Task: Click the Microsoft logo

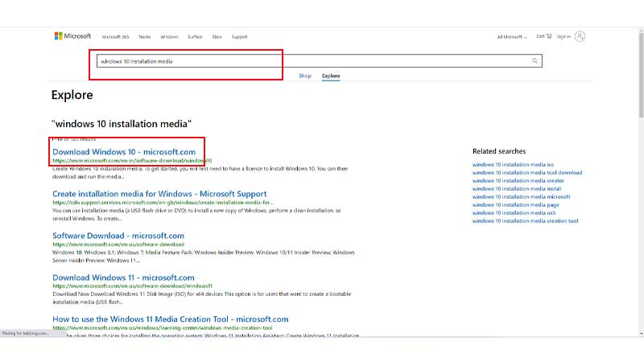Action: 72,36
